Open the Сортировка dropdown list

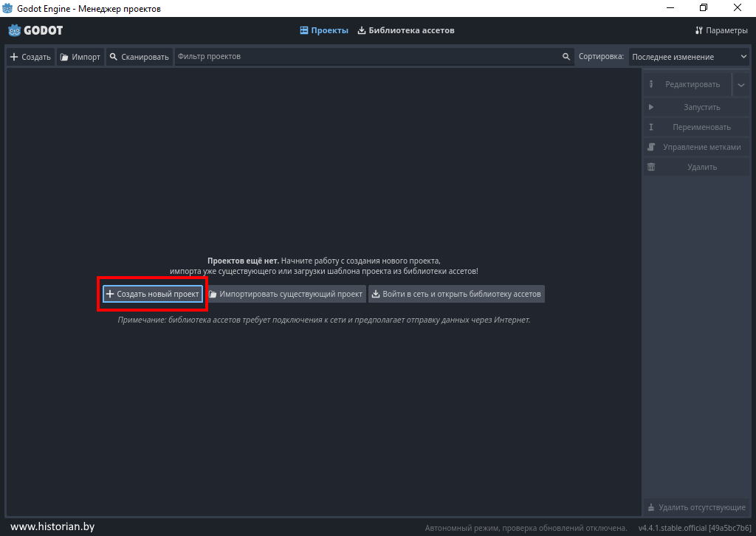pos(689,57)
